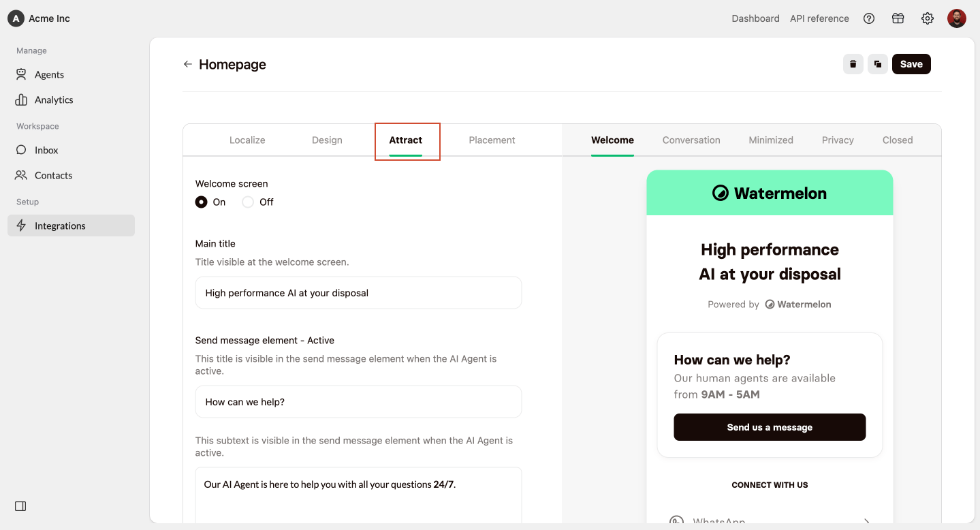Turn Welcome screen Off
Image resolution: width=980 pixels, height=530 pixels.
click(248, 202)
